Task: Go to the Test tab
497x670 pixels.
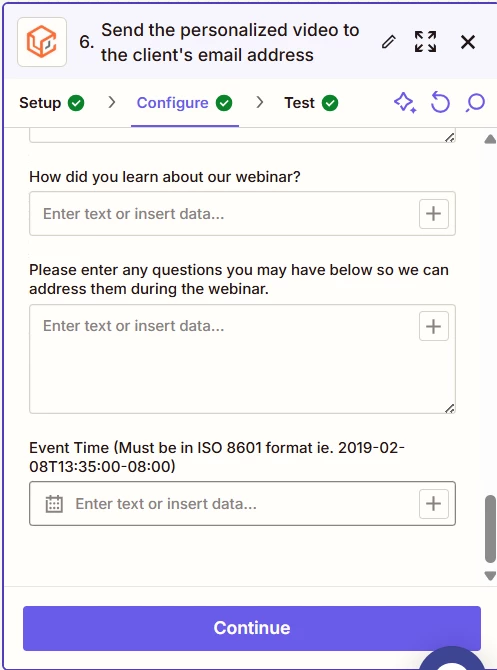Action: tap(311, 103)
